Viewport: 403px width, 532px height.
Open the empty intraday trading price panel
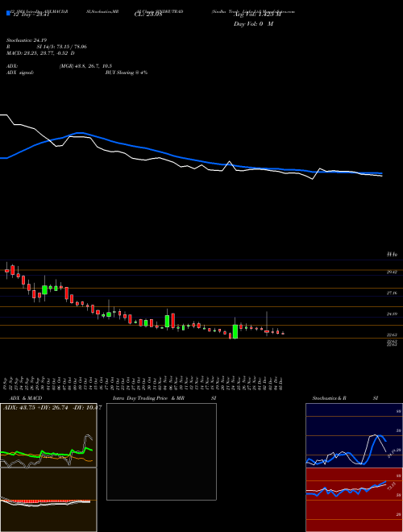[x=161, y=451]
